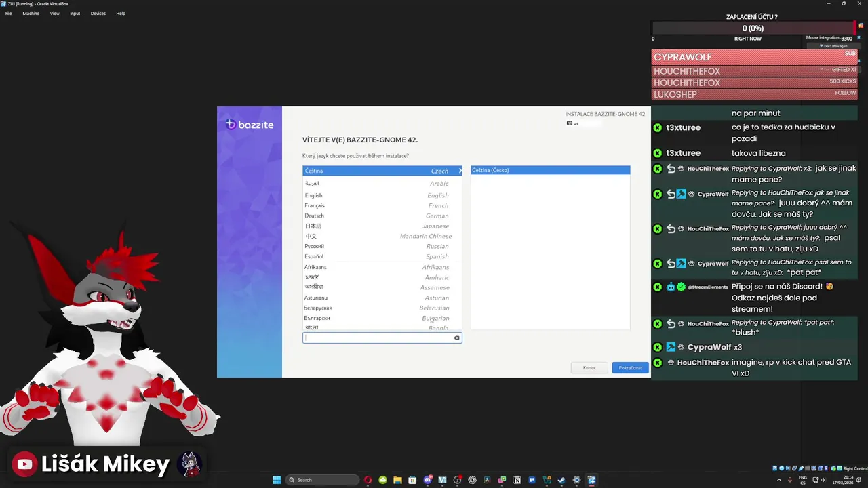Select the Assamese language row
Viewport: 868px width, 488px height.
coord(382,287)
